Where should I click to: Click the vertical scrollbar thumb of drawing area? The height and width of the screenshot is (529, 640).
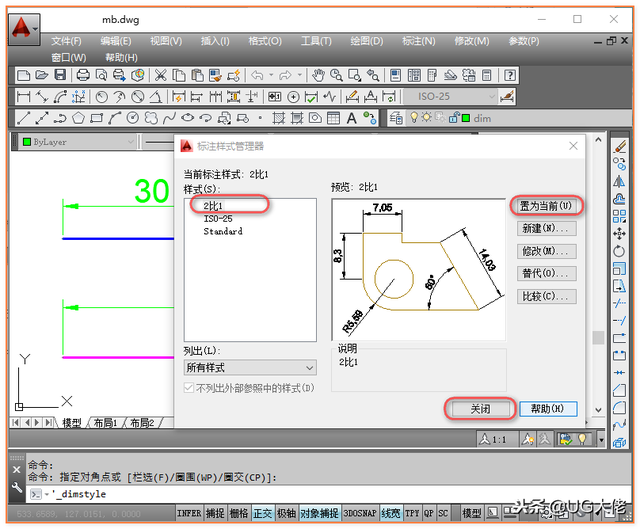(x=598, y=337)
